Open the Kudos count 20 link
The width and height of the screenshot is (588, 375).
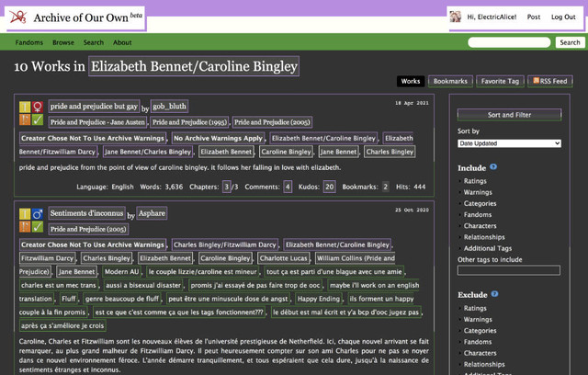(x=329, y=187)
